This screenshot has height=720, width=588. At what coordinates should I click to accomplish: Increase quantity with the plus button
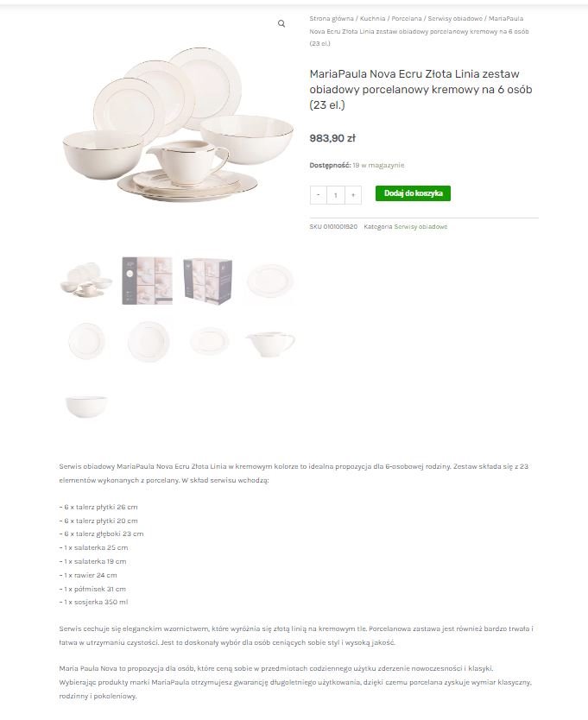pos(353,195)
